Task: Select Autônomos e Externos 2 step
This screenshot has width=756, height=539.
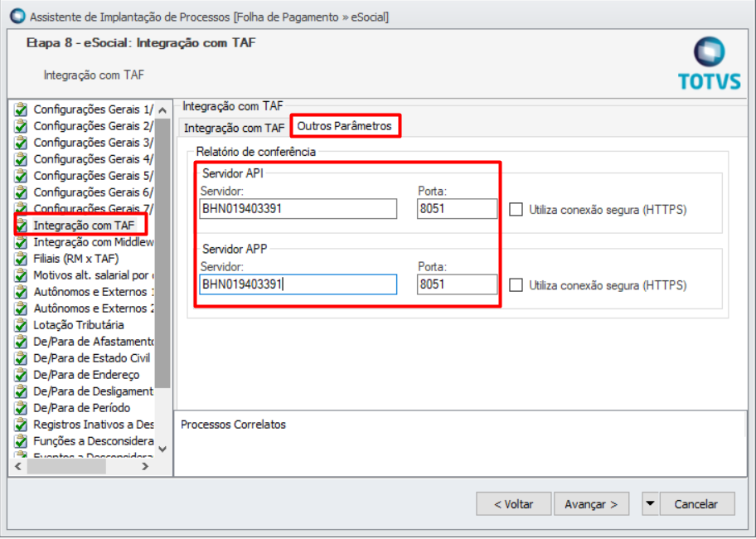Action: click(93, 308)
